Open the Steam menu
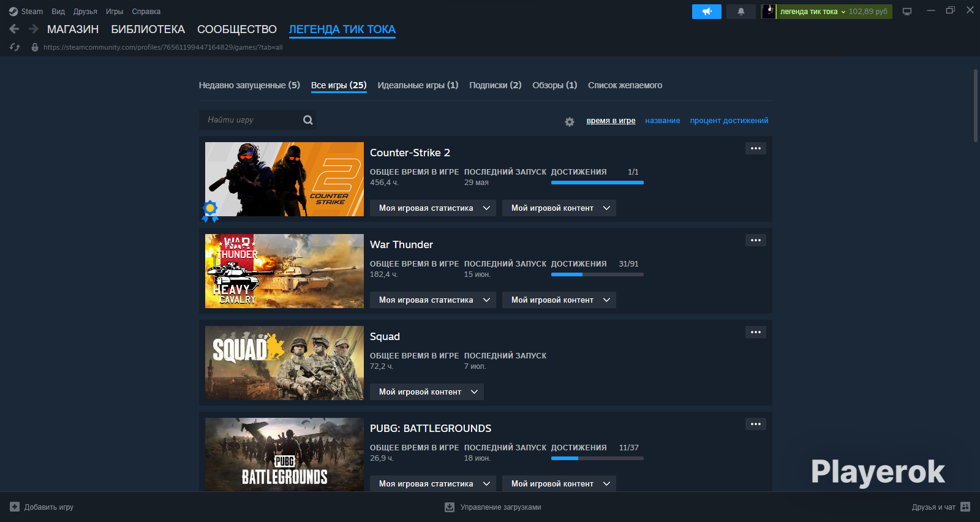Viewport: 980px width, 522px height. tap(32, 12)
